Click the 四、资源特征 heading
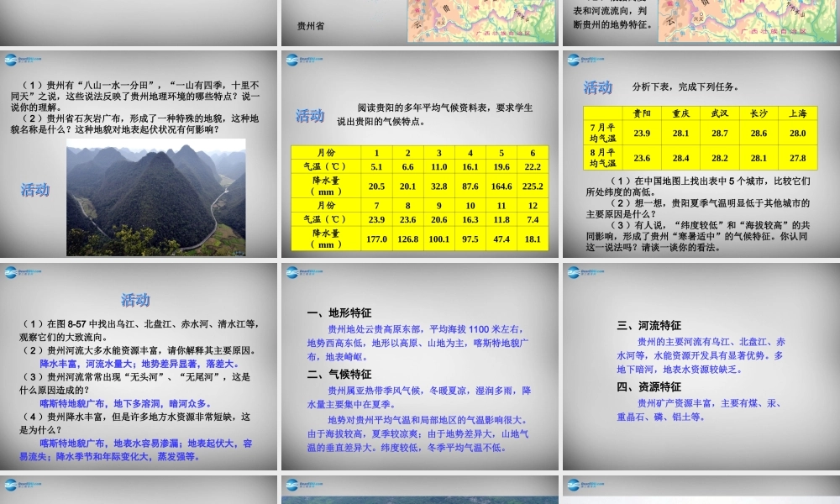 [x=648, y=386]
